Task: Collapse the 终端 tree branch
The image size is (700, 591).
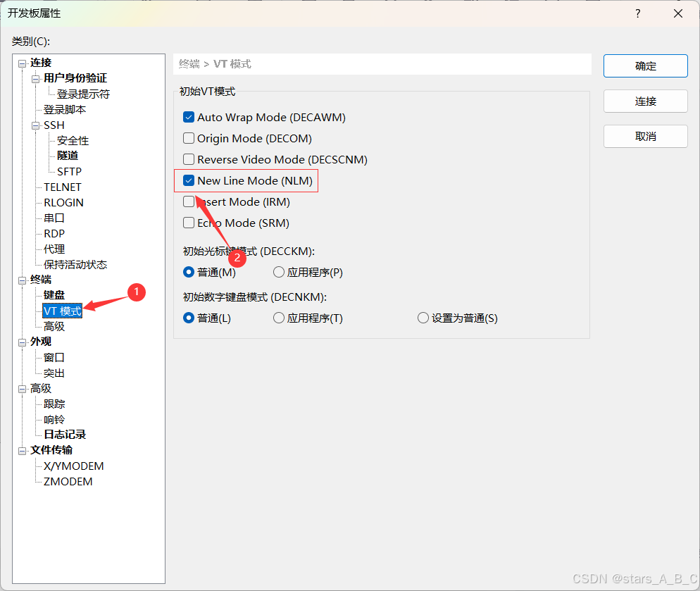Action: point(22,279)
